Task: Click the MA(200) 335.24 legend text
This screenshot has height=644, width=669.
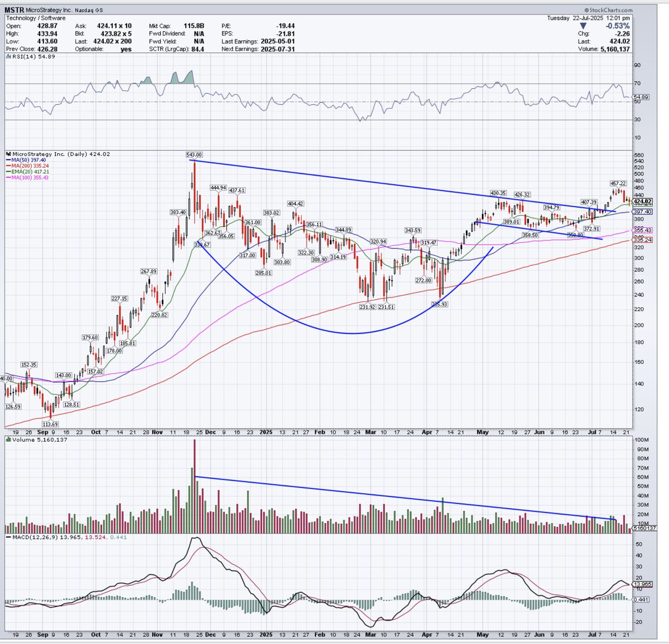Action: coord(30,166)
